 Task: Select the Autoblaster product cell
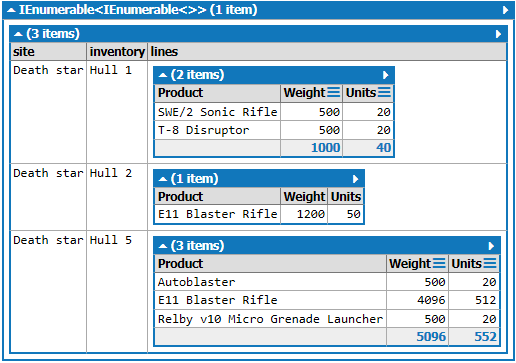271,282
